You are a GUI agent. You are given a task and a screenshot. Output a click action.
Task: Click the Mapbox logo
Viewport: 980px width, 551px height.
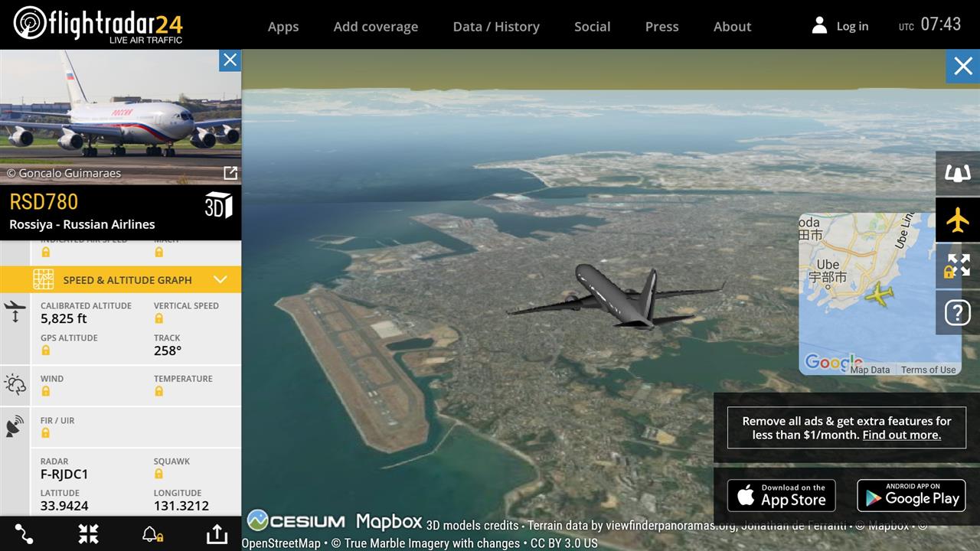389,522
